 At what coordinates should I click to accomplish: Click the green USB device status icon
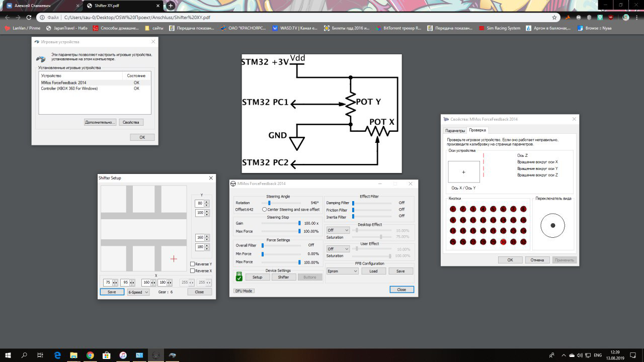pos(239,277)
